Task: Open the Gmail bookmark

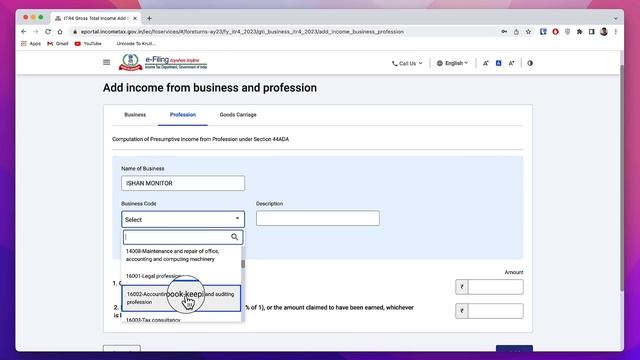Action: point(58,43)
